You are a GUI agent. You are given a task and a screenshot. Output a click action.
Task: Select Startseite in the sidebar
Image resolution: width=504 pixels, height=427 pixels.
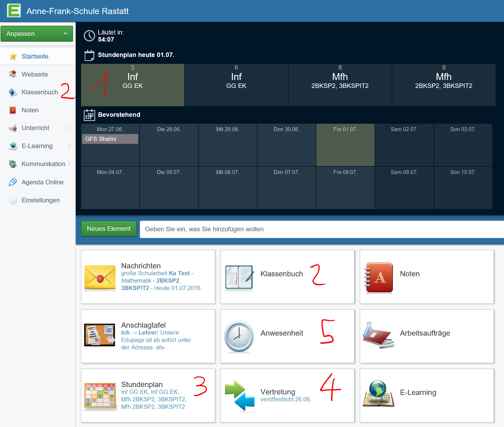click(35, 56)
